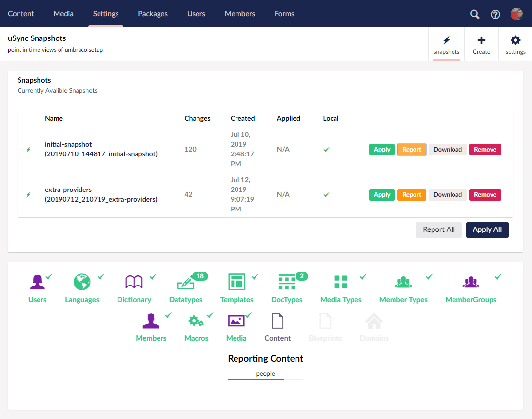Image resolution: width=532 pixels, height=419 pixels.
Task: Click the Changes column header
Action: (x=197, y=119)
